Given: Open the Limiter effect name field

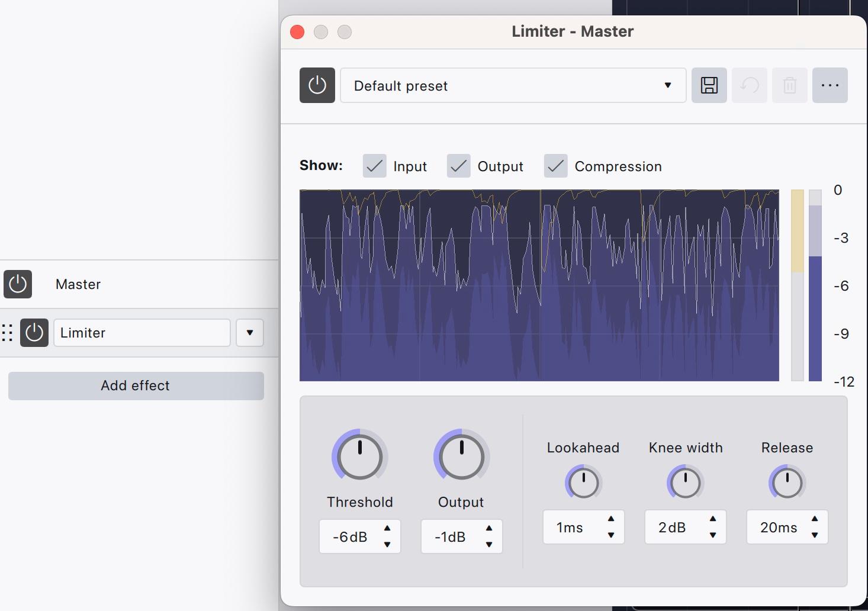Looking at the screenshot, I should tap(142, 333).
